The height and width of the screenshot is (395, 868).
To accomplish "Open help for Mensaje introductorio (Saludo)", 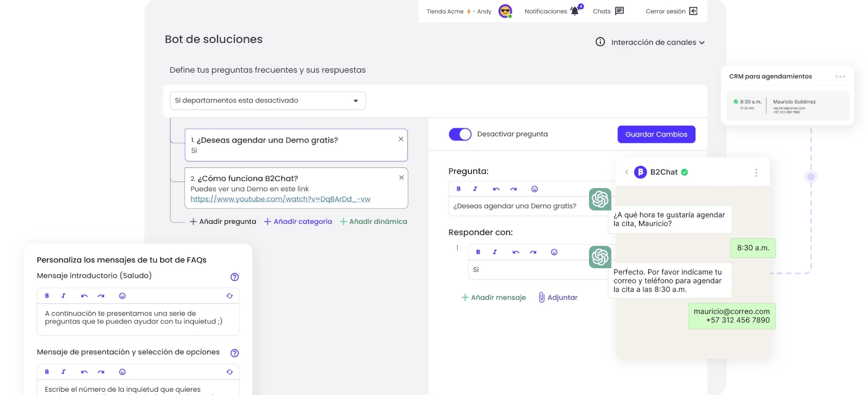I will point(234,277).
